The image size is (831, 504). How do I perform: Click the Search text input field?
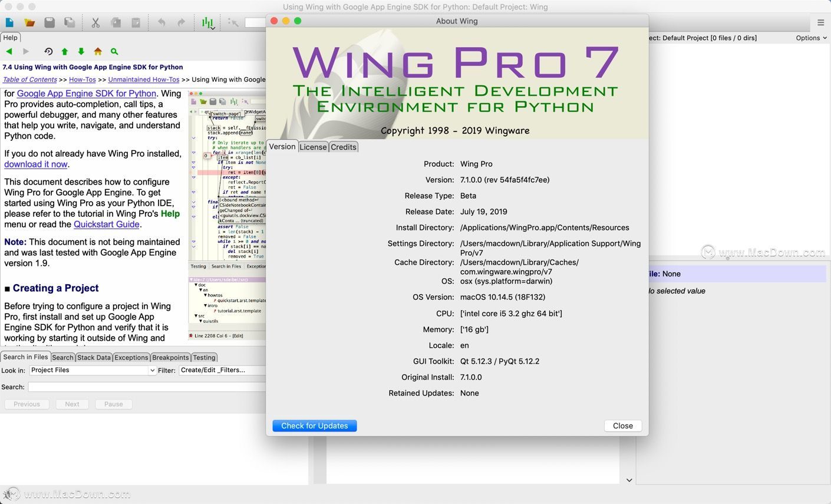(x=147, y=387)
